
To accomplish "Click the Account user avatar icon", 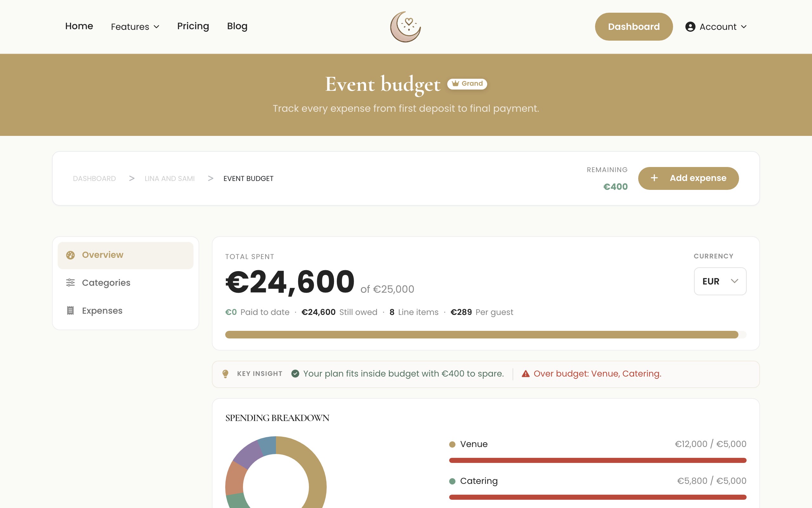I will [690, 27].
